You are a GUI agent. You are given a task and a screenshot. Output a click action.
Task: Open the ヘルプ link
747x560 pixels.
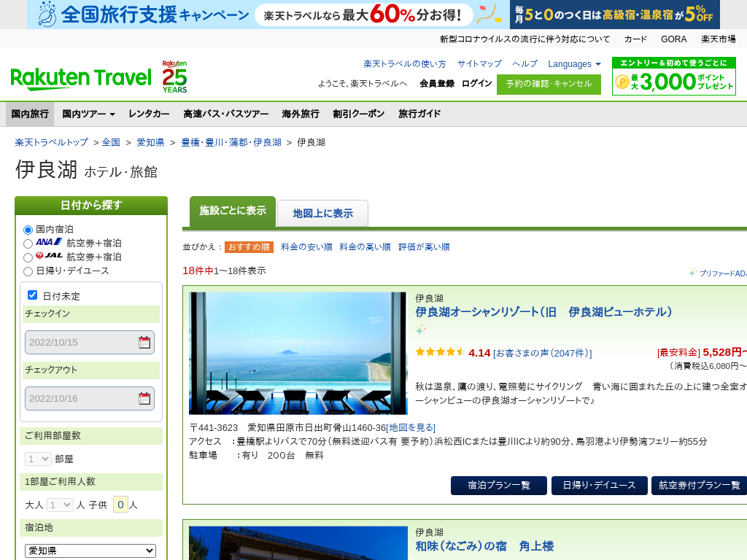pyautogui.click(x=525, y=64)
